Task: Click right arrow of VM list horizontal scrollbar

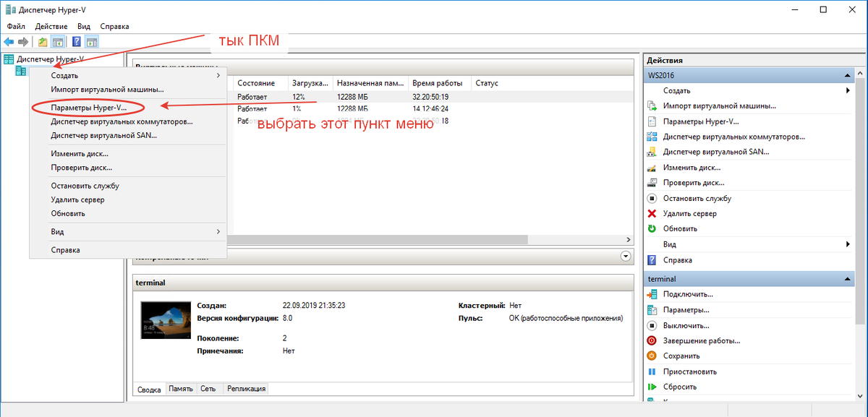Action: [x=629, y=239]
